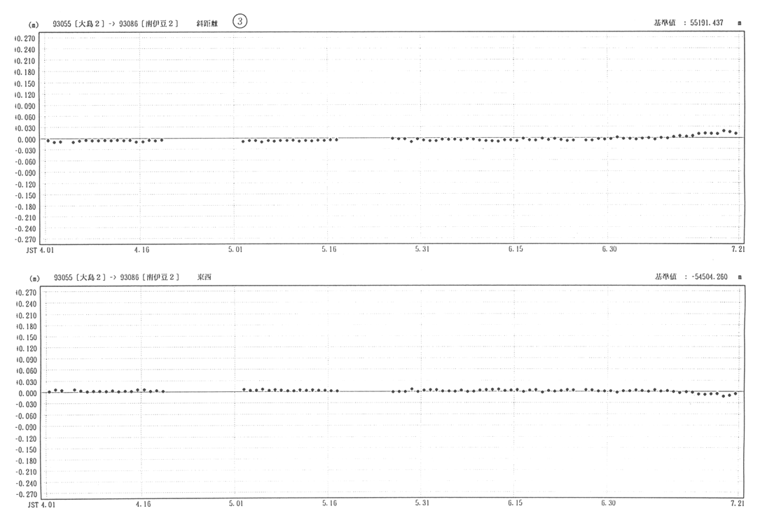Click the 6.30 date label under lower chart
This screenshot has height=532, width=767.
pos(608,503)
